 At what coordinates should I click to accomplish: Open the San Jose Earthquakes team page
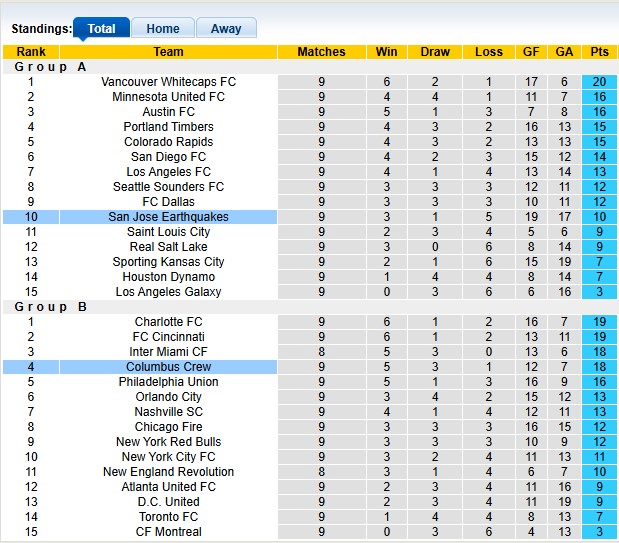tap(168, 217)
